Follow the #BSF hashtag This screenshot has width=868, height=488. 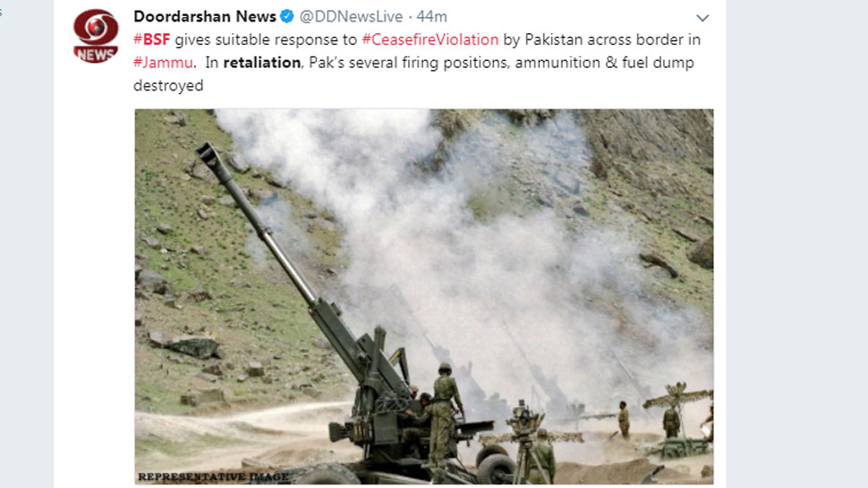[x=152, y=40]
